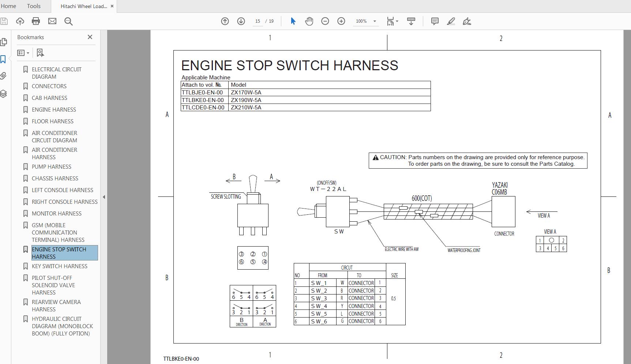Open the Layers panel
Viewport: 631px width, 364px height.
[4, 94]
